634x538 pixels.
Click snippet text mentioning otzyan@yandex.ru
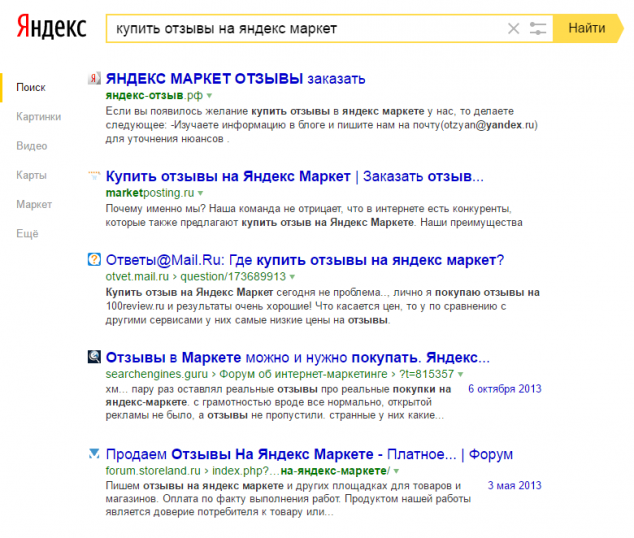322,125
